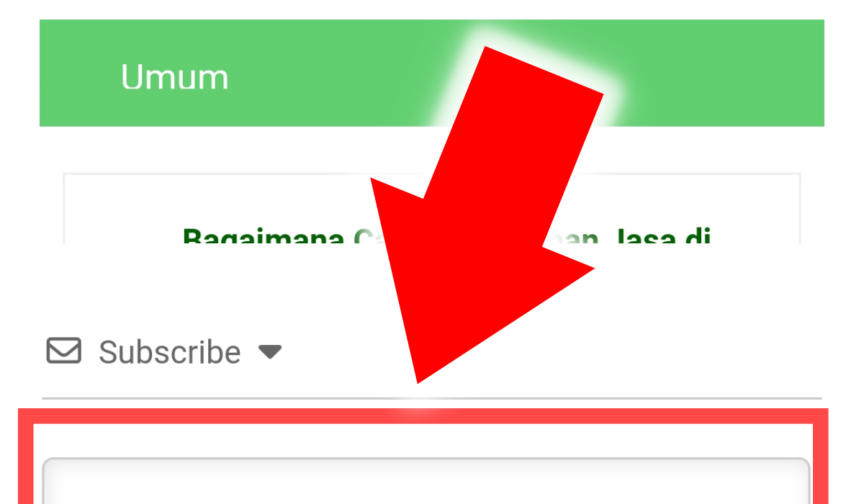Focus the rounded comment field at bottom
Viewport: 864px width, 504px height.
point(426,481)
